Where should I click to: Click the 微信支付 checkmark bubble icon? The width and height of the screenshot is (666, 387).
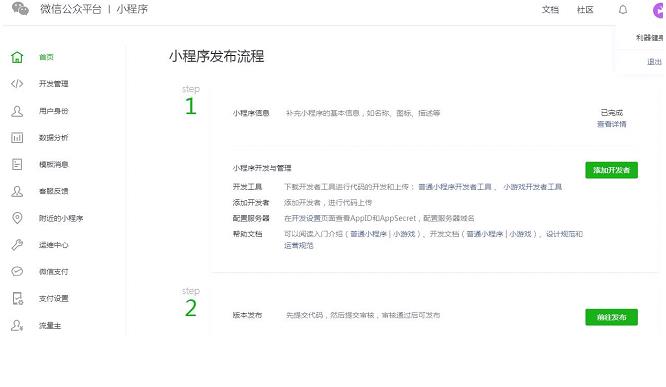[x=17, y=271]
